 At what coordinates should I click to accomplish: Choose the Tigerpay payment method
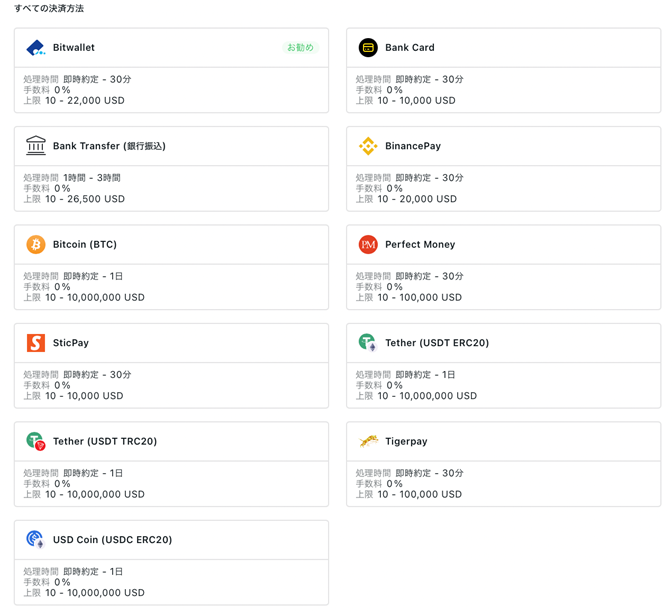504,464
